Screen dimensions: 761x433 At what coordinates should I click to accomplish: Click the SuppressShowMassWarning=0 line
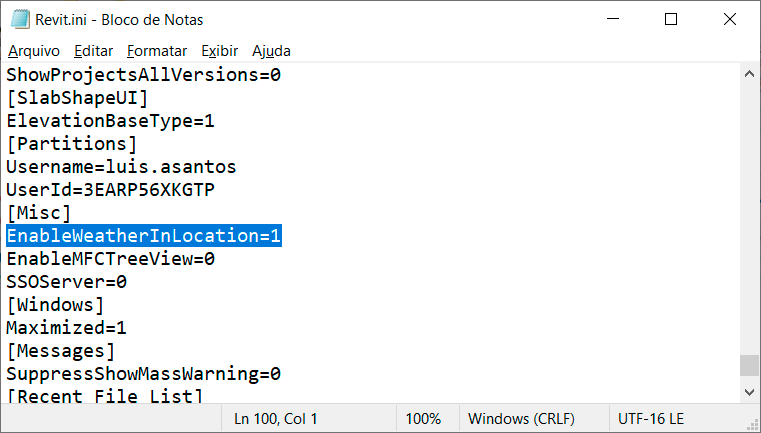pos(143,374)
